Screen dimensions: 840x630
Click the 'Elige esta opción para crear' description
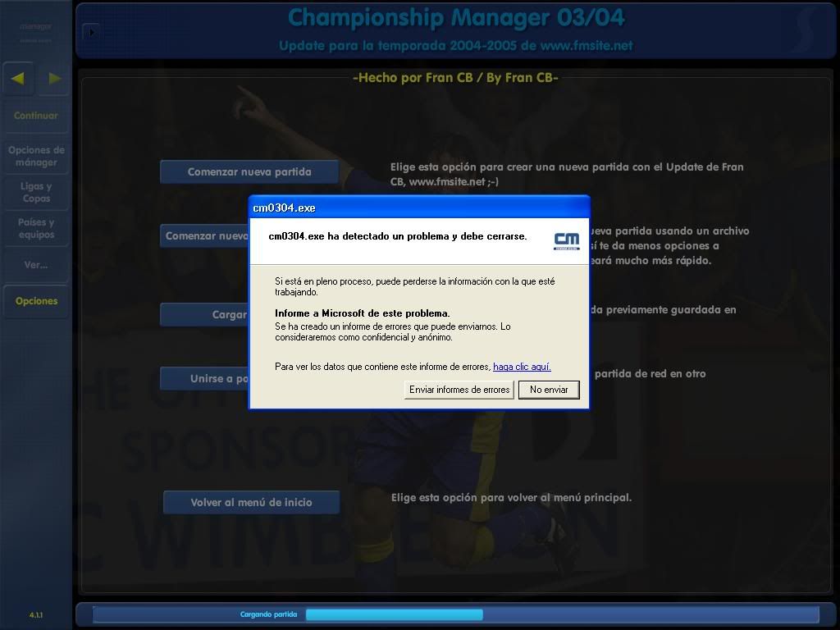[x=567, y=174]
